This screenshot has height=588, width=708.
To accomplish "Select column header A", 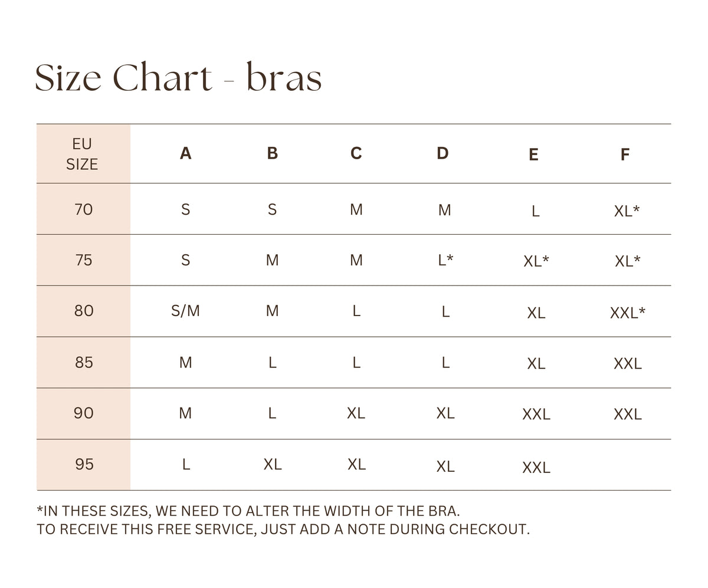I will (x=185, y=153).
